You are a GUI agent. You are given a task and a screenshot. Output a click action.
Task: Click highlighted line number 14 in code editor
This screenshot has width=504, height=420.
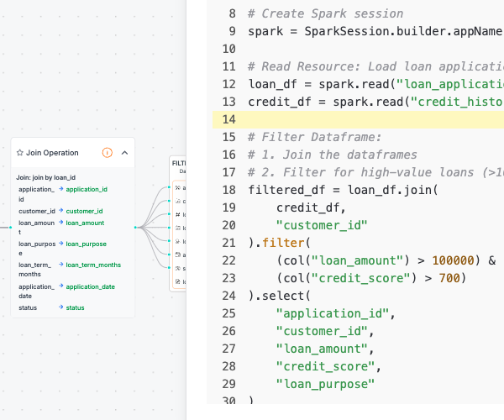[x=228, y=119]
